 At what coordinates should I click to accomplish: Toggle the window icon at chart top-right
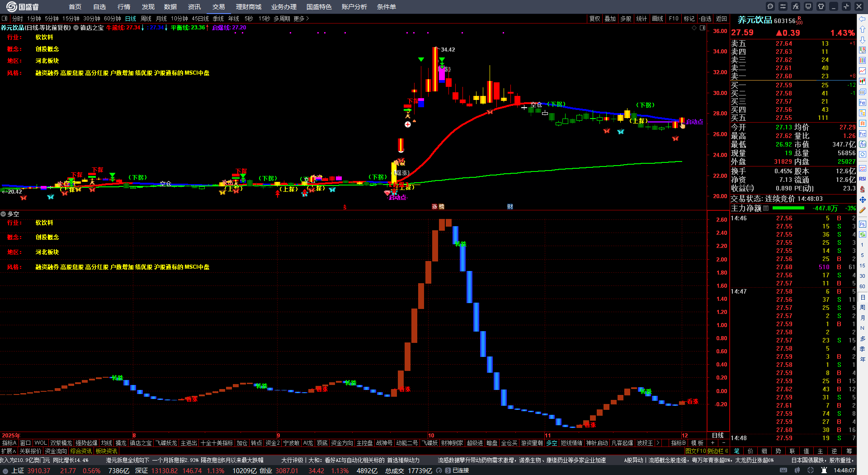pos(703,28)
